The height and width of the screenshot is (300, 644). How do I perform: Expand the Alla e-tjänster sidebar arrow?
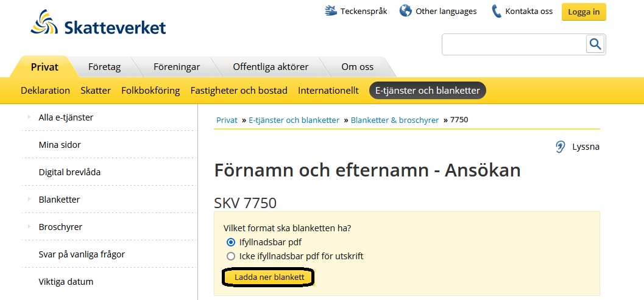29,117
